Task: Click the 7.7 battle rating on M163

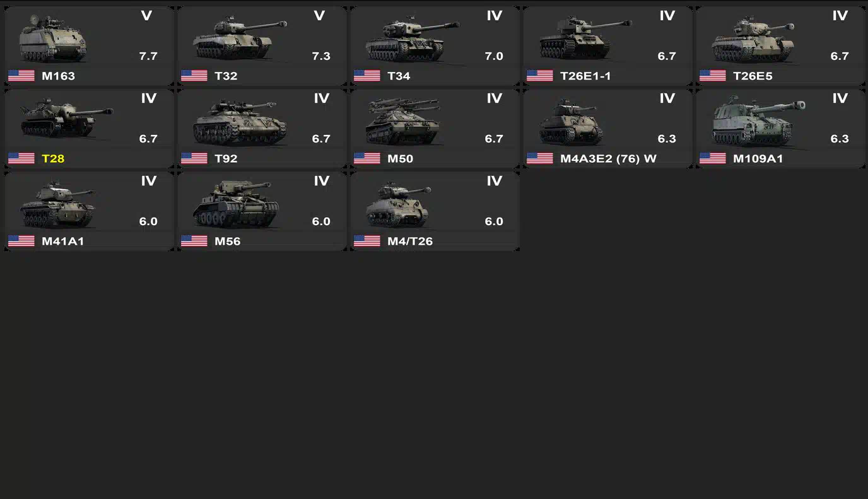Action: 148,56
